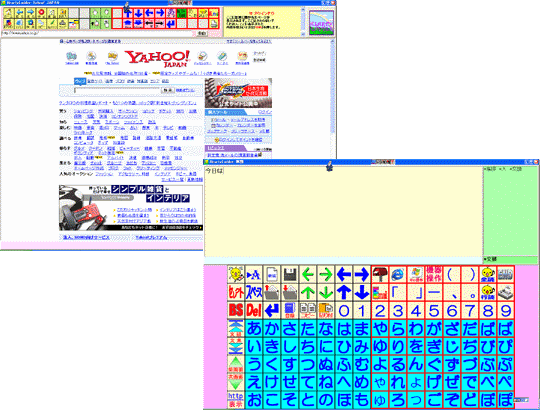Click the printer icon on keyboard panel

506,292
